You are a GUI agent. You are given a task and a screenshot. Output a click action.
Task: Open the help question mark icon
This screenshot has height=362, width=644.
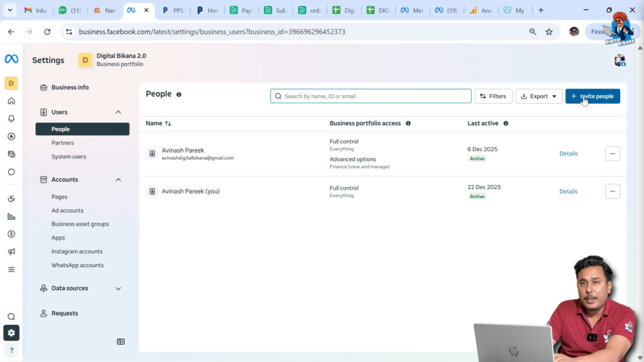click(11, 350)
